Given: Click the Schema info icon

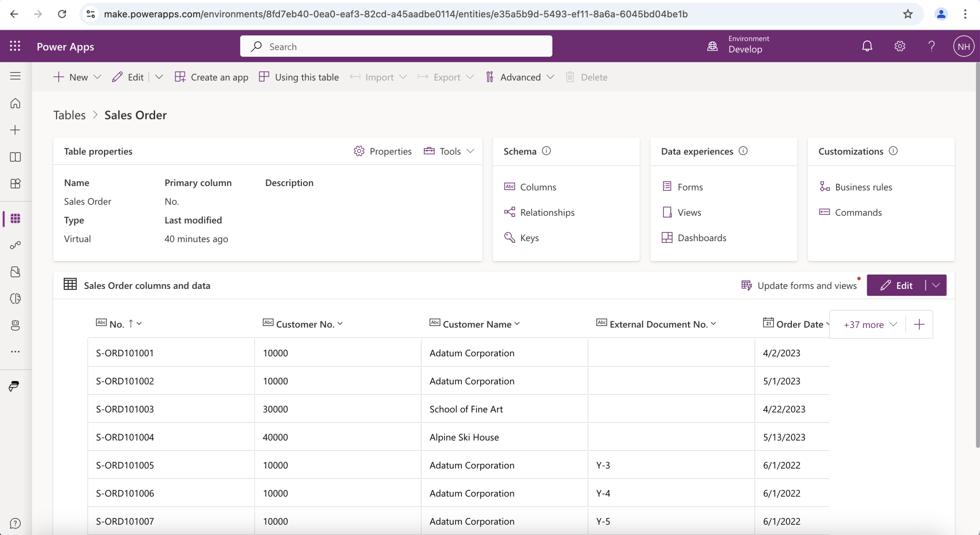Looking at the screenshot, I should click(x=546, y=151).
